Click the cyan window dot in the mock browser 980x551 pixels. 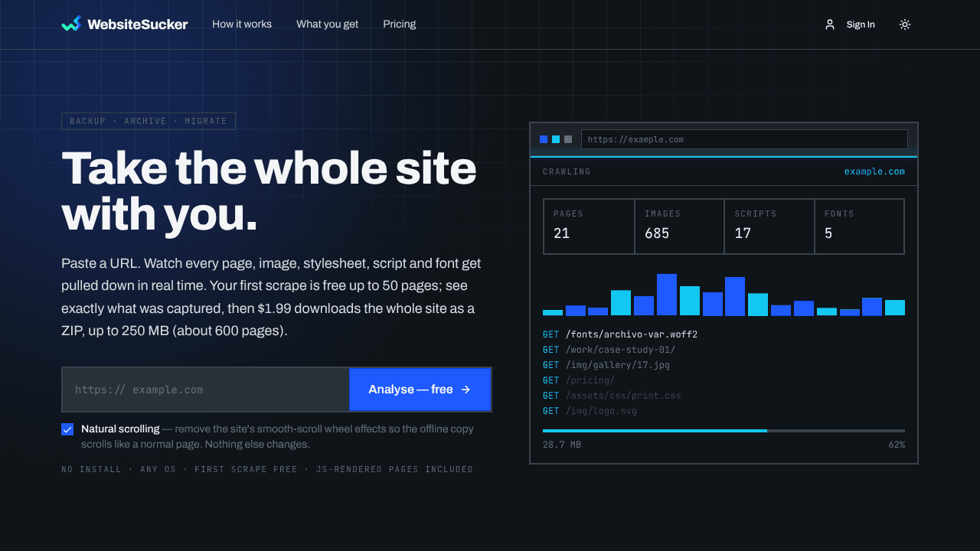coord(556,139)
